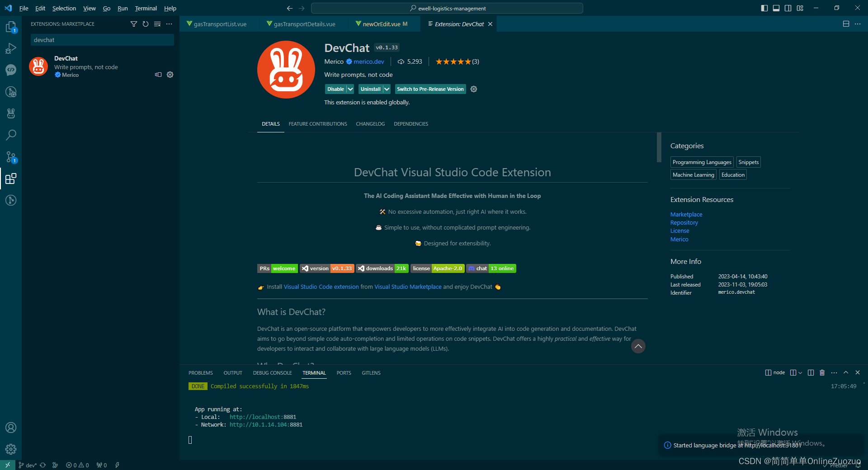The height and width of the screenshot is (470, 868).
Task: Switch to the Problems panel tab
Action: [x=201, y=373]
